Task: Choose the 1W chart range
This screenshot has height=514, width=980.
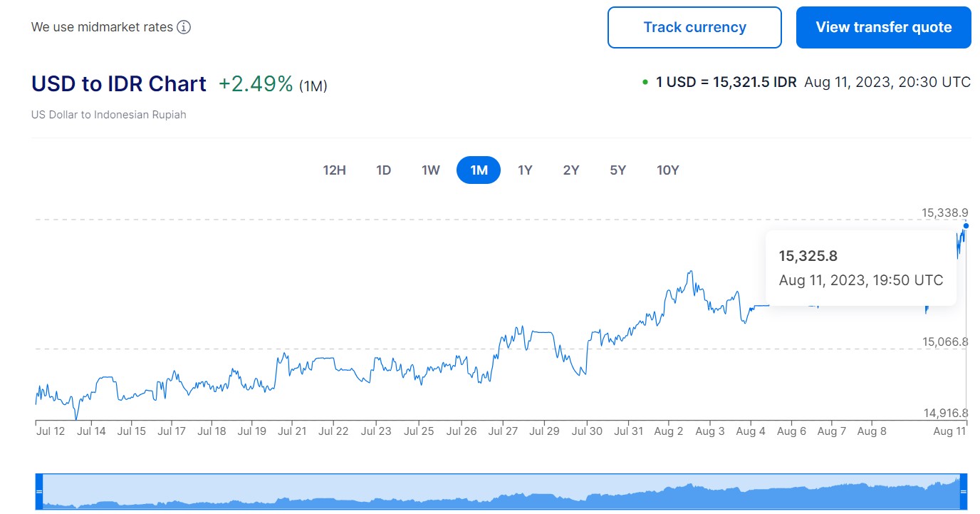Action: [431, 170]
